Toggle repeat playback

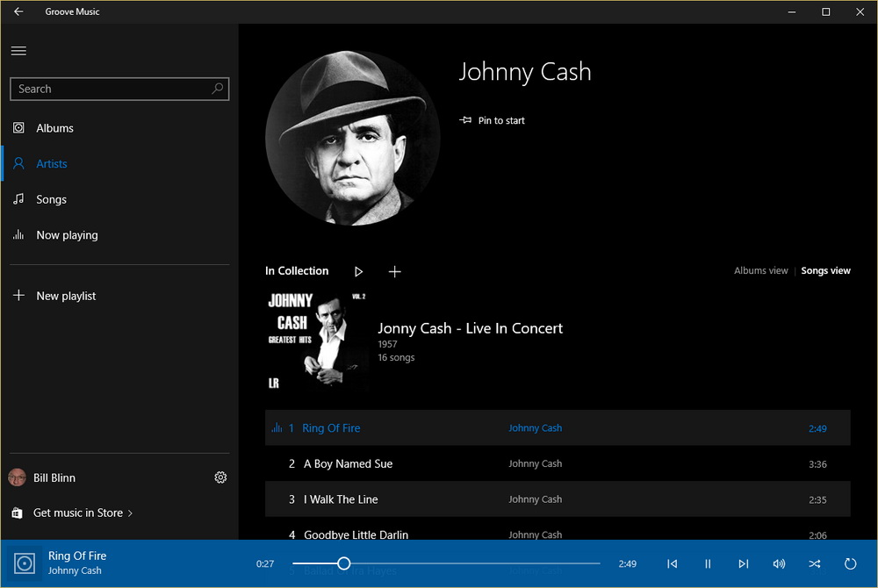[850, 563]
